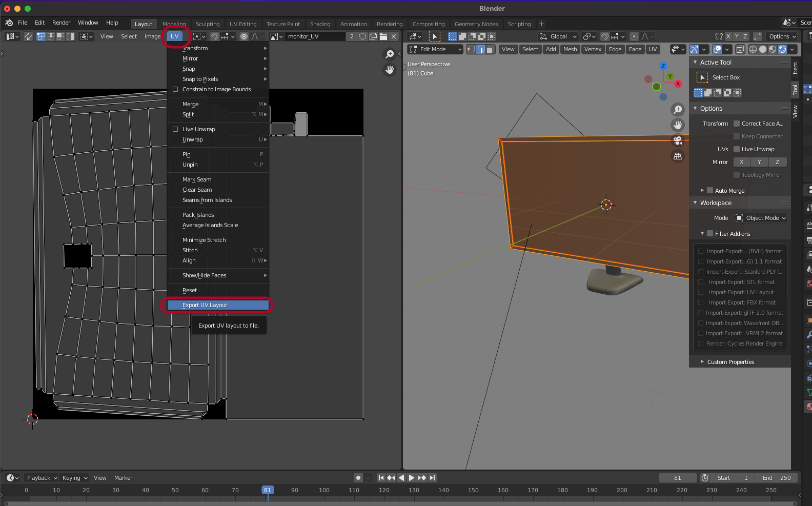Click the fake user shield icon
812x506 pixels.
pyautogui.click(x=363, y=36)
